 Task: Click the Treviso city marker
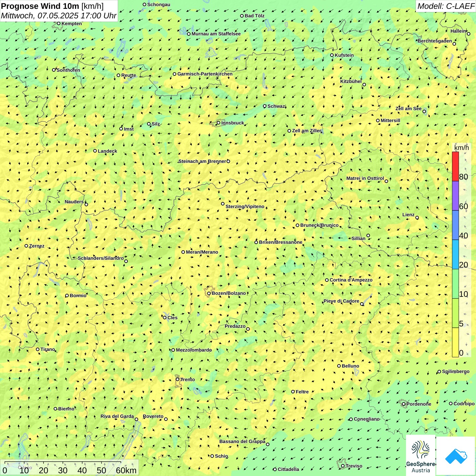click(x=343, y=466)
